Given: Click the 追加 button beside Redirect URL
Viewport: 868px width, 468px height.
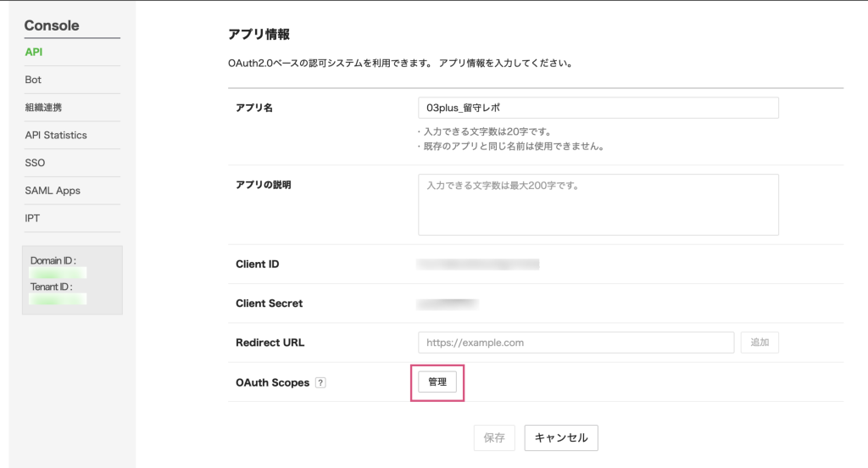Looking at the screenshot, I should (x=759, y=343).
